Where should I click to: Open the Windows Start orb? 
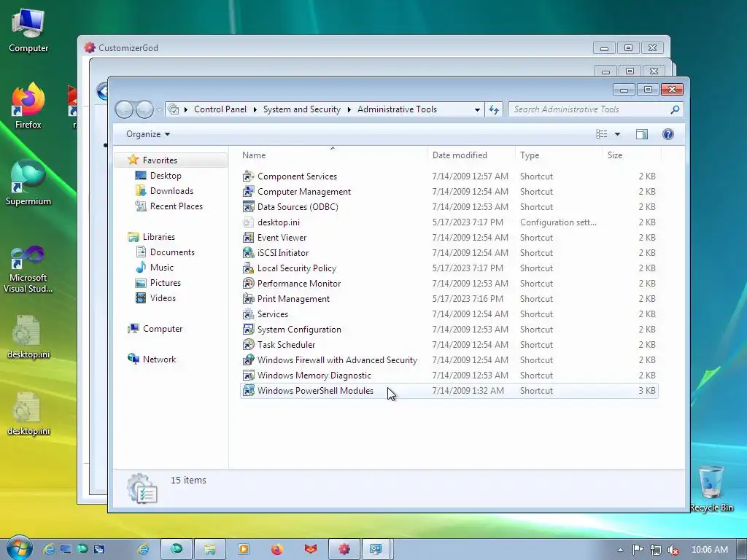tap(19, 548)
